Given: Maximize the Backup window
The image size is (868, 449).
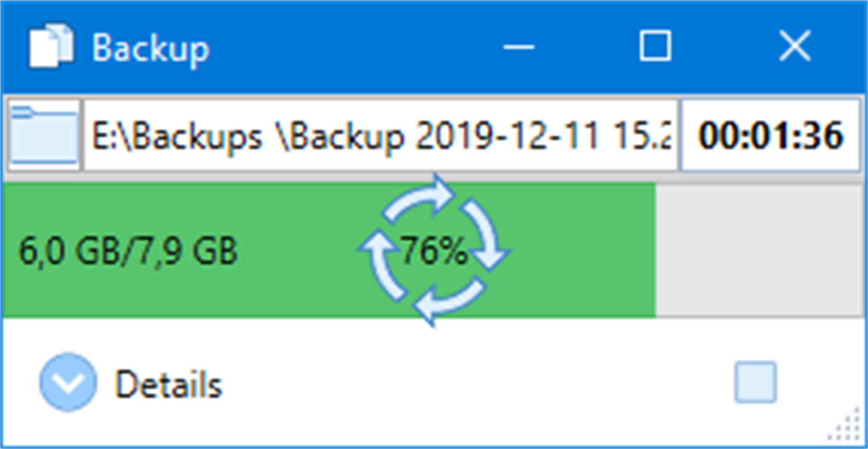Looking at the screenshot, I should (x=655, y=47).
